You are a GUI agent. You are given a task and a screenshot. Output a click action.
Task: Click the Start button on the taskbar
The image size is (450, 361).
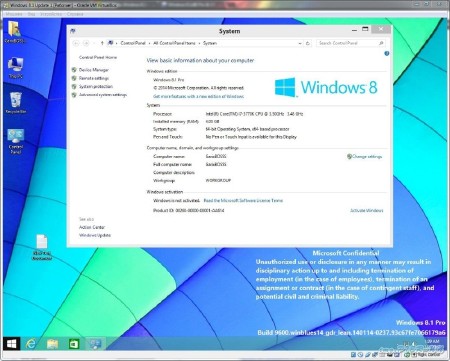click(12, 344)
